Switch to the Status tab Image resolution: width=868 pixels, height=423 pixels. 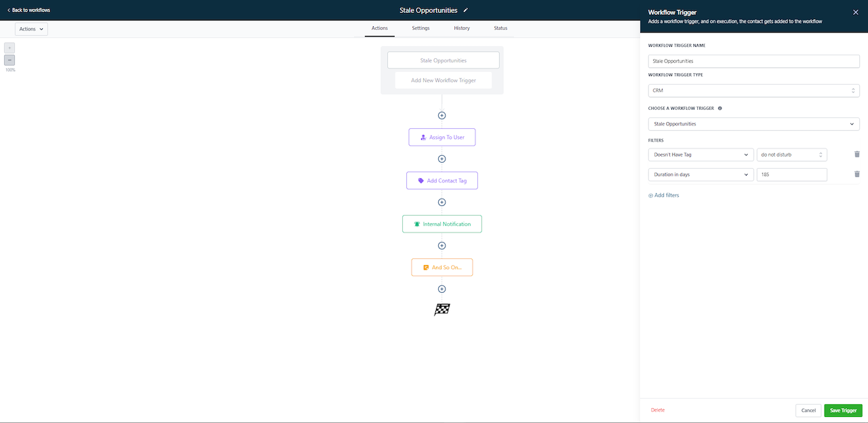click(x=500, y=28)
